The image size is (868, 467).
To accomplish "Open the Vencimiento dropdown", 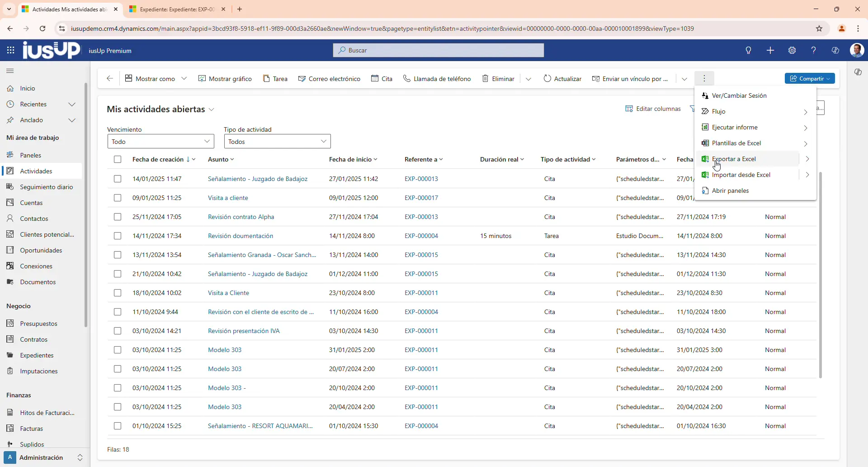I will point(160,142).
